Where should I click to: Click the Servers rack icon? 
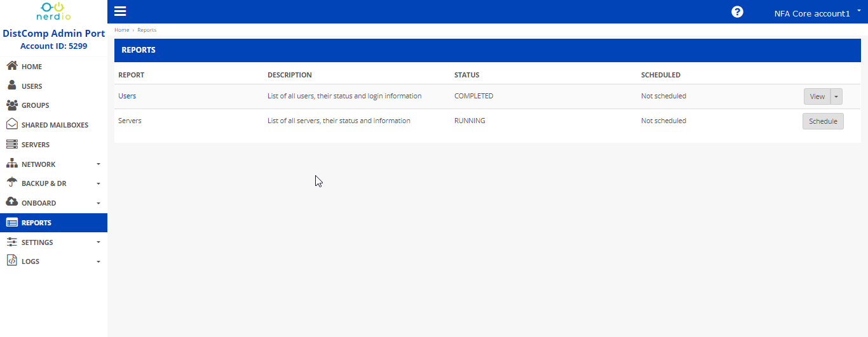pyautogui.click(x=11, y=145)
